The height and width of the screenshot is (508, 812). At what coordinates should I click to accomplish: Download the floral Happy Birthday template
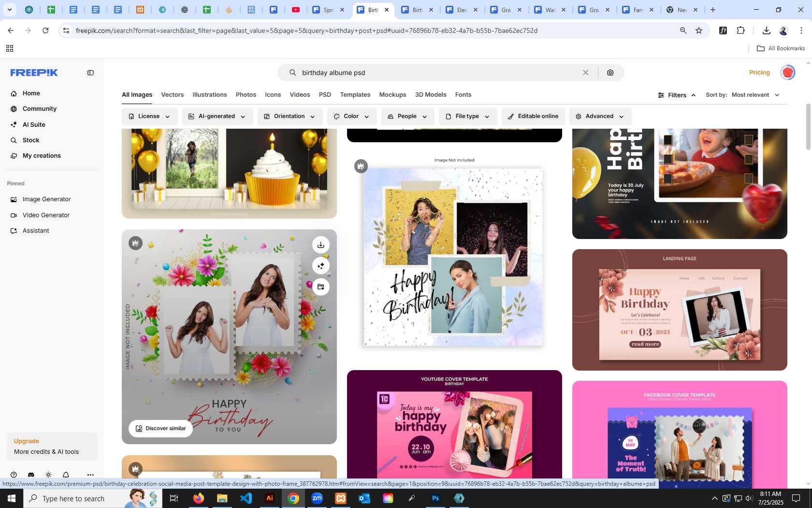[320, 245]
